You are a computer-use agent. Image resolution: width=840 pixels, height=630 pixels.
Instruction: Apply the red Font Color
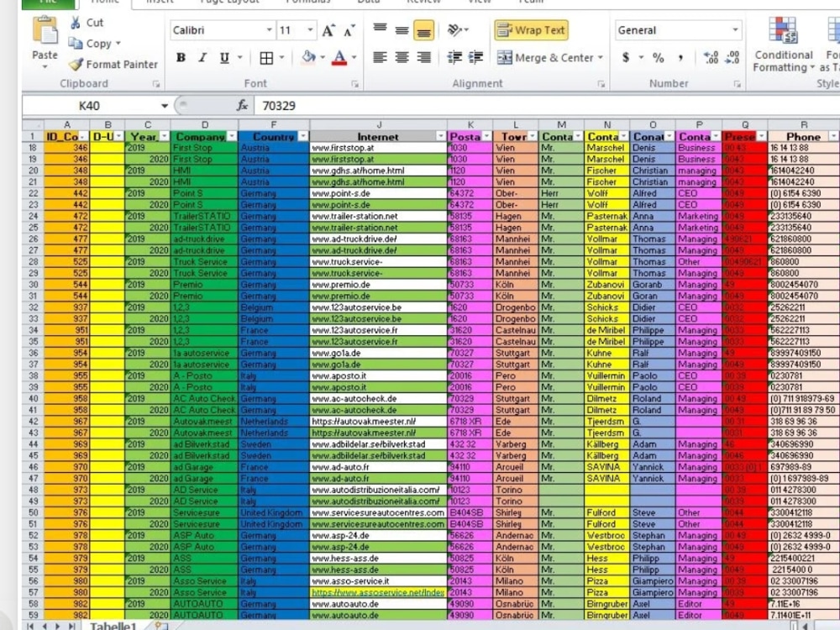click(x=339, y=57)
